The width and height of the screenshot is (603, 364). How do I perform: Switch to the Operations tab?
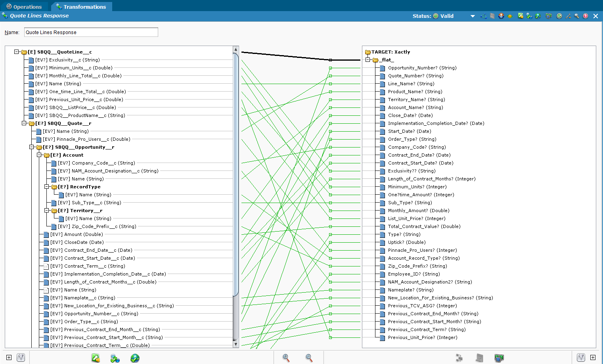tap(24, 7)
